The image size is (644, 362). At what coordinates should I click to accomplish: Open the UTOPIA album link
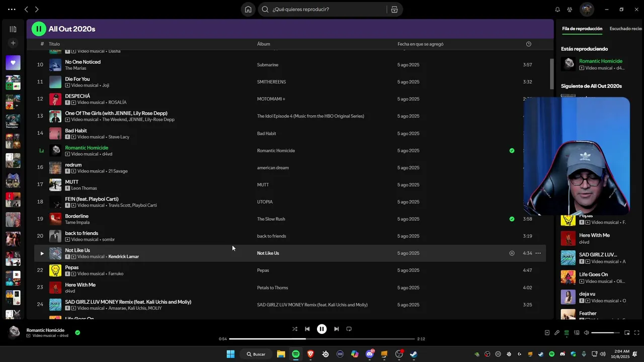[265, 202]
